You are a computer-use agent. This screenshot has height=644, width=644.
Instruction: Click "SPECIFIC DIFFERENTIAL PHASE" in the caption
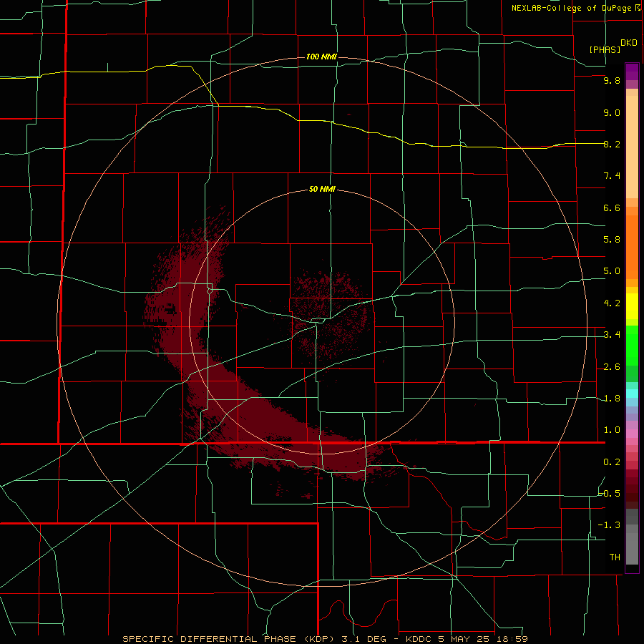click(209, 639)
